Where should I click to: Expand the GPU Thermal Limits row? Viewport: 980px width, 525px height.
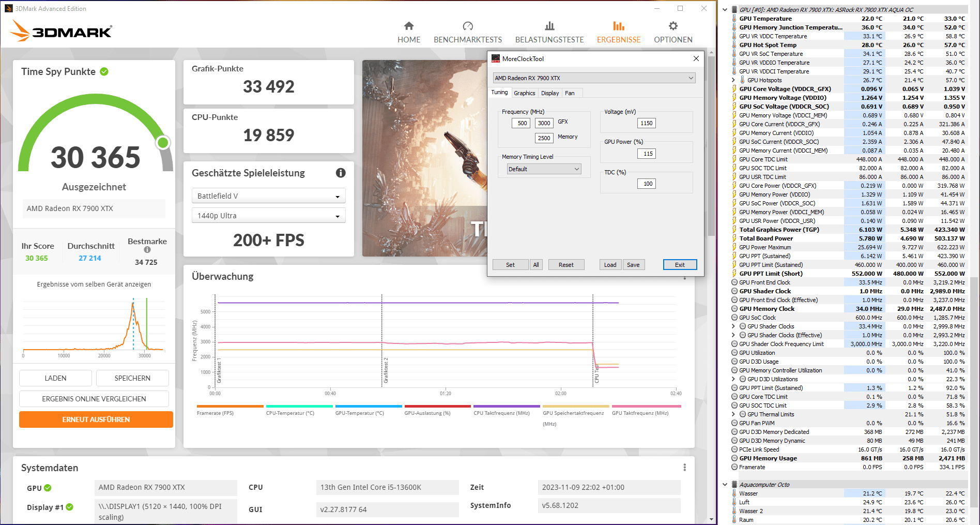tap(733, 414)
